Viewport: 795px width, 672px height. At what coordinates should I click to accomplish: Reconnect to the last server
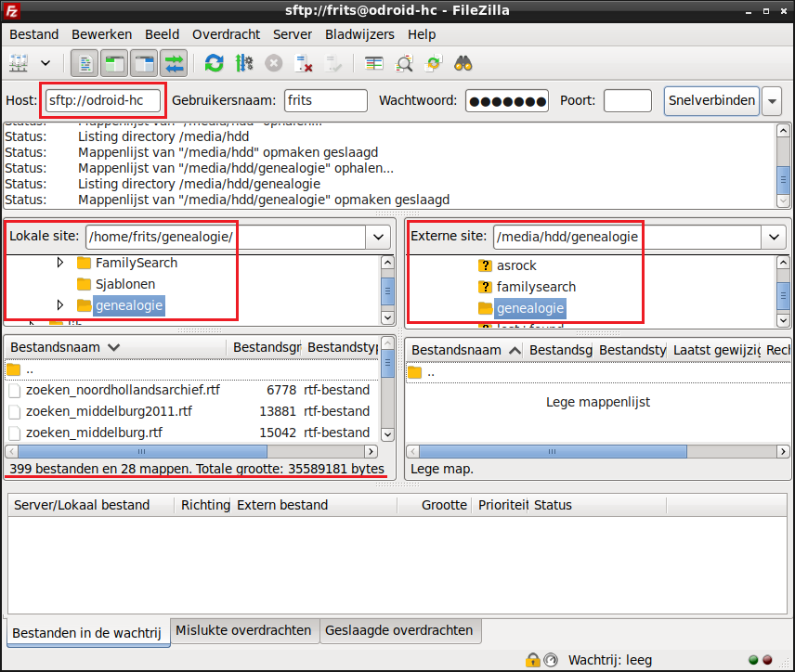pos(333,64)
